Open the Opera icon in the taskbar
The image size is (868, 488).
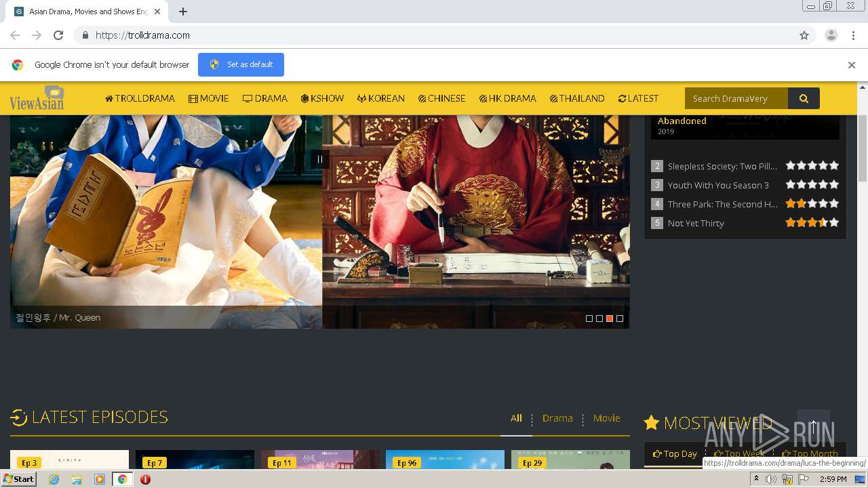pos(145,479)
